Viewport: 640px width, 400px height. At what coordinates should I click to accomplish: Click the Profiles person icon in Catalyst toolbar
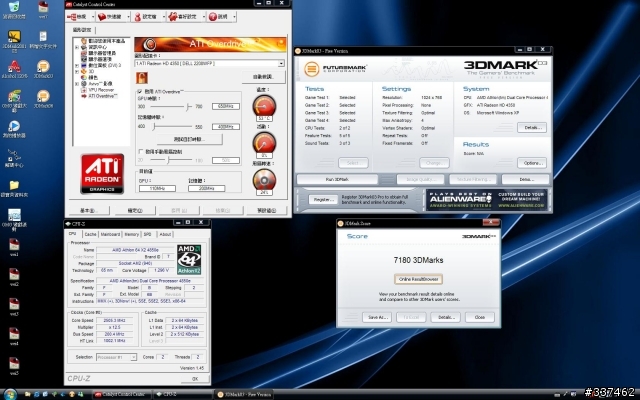(x=138, y=16)
